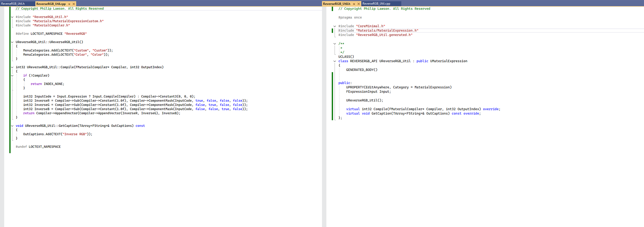Click the 'return Compiler->AppendVector' line
The width and height of the screenshot is (644, 227).
102,113
